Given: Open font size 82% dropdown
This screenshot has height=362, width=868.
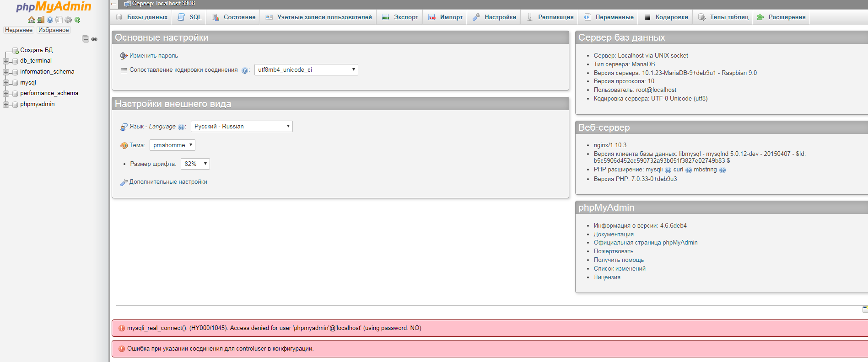Looking at the screenshot, I should pyautogui.click(x=195, y=164).
